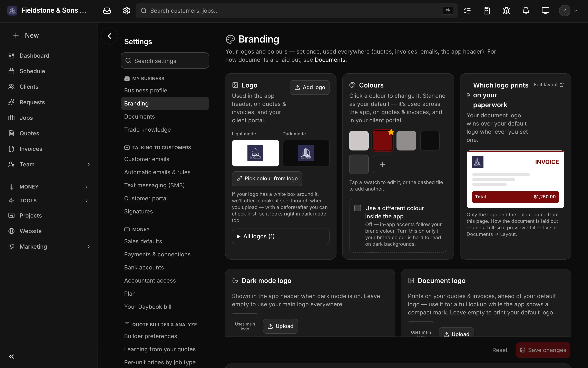588x368 pixels.
Task: Open Quotes in sidebar
Action: pyautogui.click(x=49, y=133)
